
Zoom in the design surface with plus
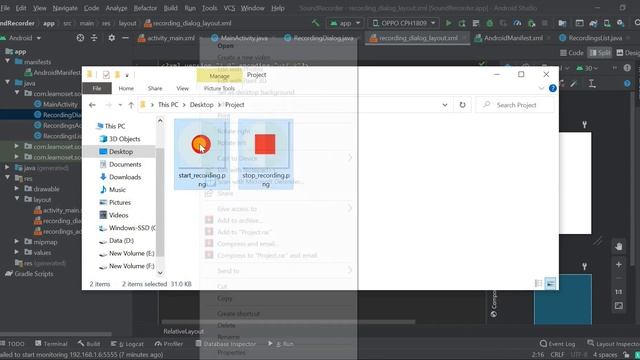tap(619, 265)
